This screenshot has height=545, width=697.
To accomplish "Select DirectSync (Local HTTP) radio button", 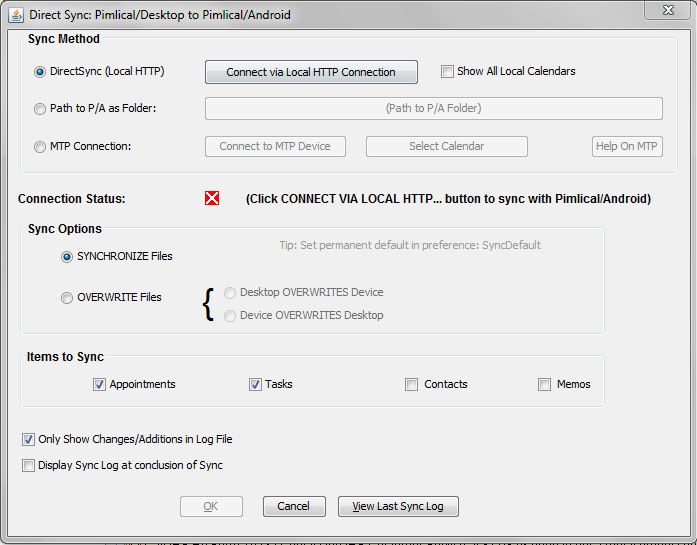I will pos(40,72).
